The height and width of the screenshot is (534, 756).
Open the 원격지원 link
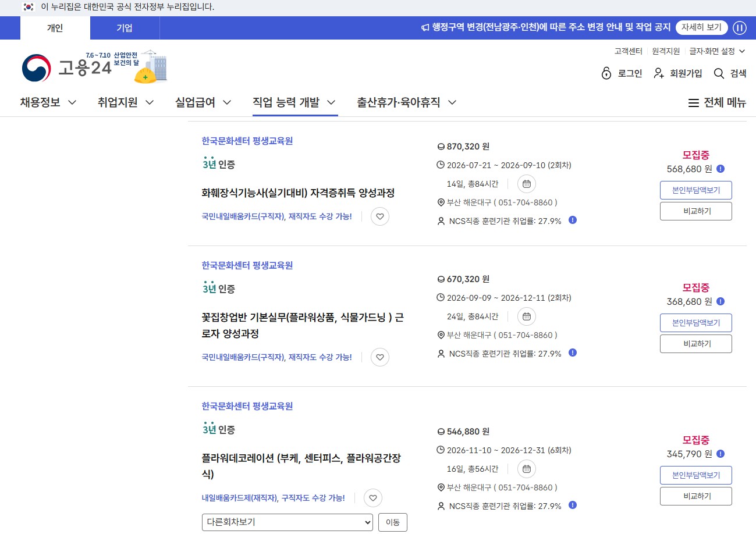click(x=666, y=51)
